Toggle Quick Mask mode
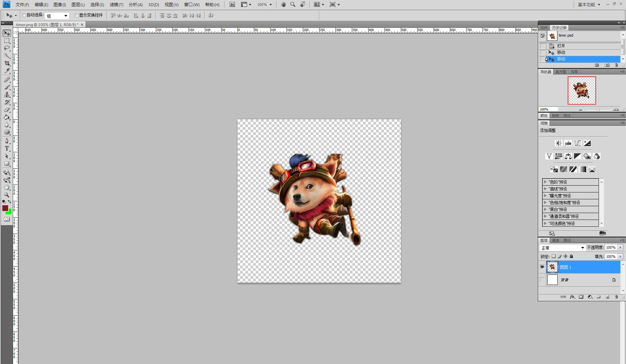Screen dimensions: 626x364 click(x=7, y=219)
